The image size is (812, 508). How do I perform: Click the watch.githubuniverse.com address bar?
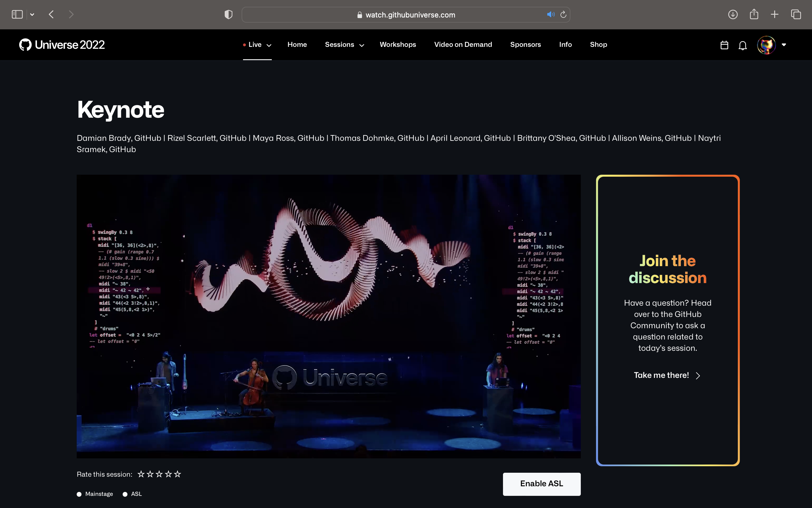click(406, 14)
